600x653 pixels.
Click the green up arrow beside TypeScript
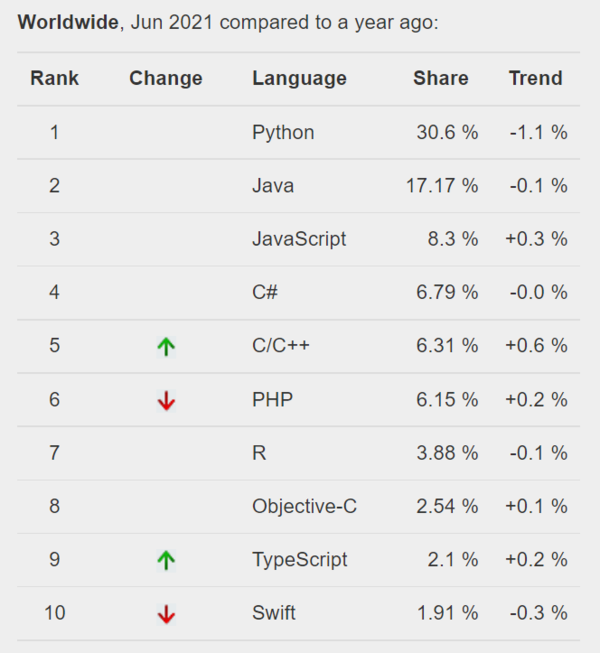[x=166, y=561]
